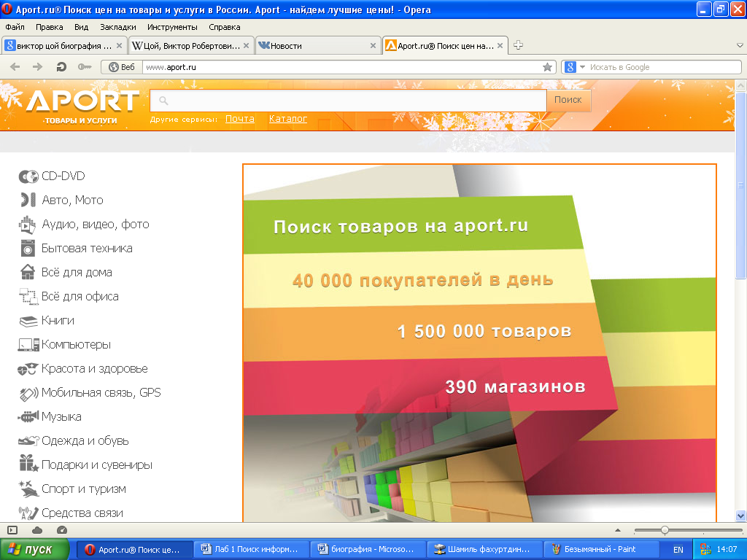This screenshot has width=747, height=560.
Task: Open the Бытовая техника category link
Action: pos(87,249)
